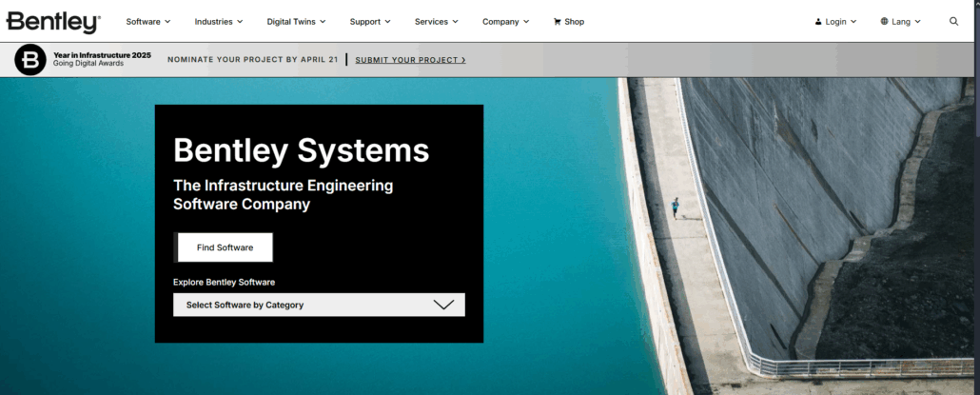Expand the Digital Twins chevron arrow

pos(323,21)
